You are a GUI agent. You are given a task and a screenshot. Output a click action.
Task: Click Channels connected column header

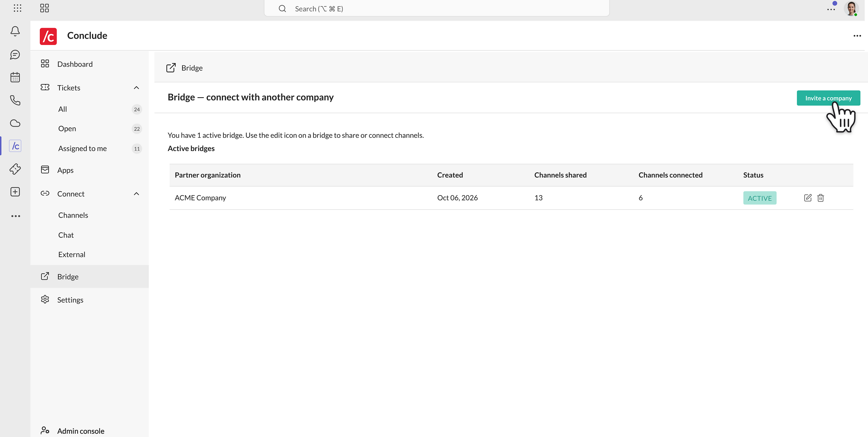pyautogui.click(x=670, y=175)
